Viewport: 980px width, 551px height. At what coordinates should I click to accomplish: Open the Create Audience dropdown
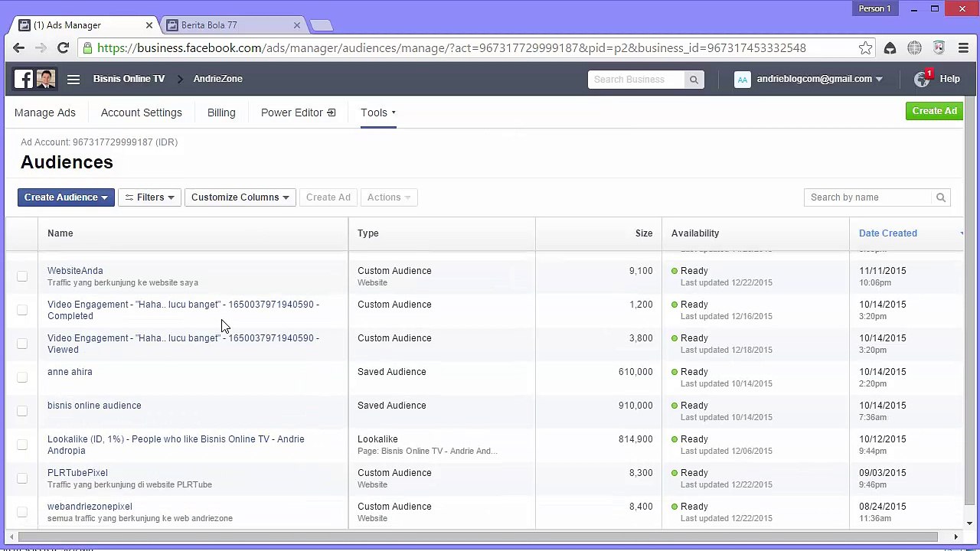pos(66,197)
